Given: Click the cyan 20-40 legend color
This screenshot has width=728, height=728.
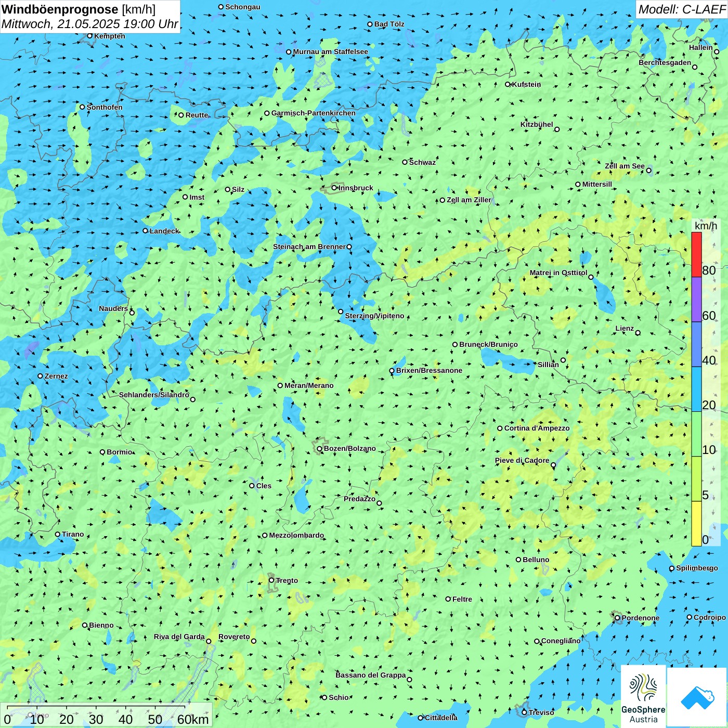Looking at the screenshot, I should point(696,389).
